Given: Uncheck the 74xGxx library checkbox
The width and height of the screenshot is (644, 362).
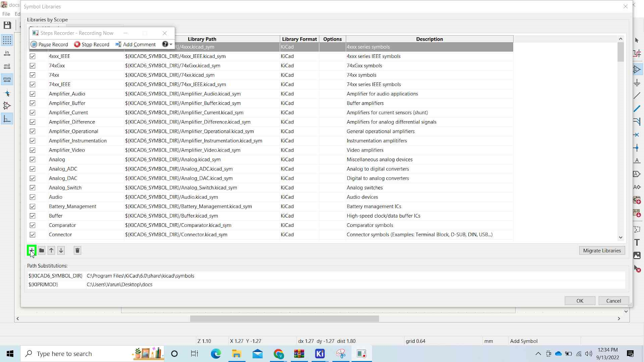Looking at the screenshot, I should 33,66.
